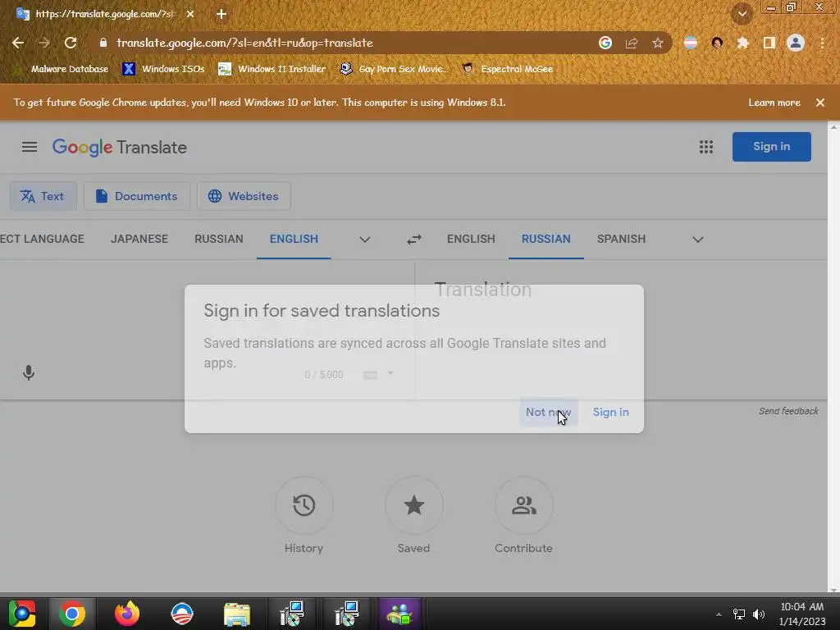Open Google Translate hamburger main menu

[30, 147]
